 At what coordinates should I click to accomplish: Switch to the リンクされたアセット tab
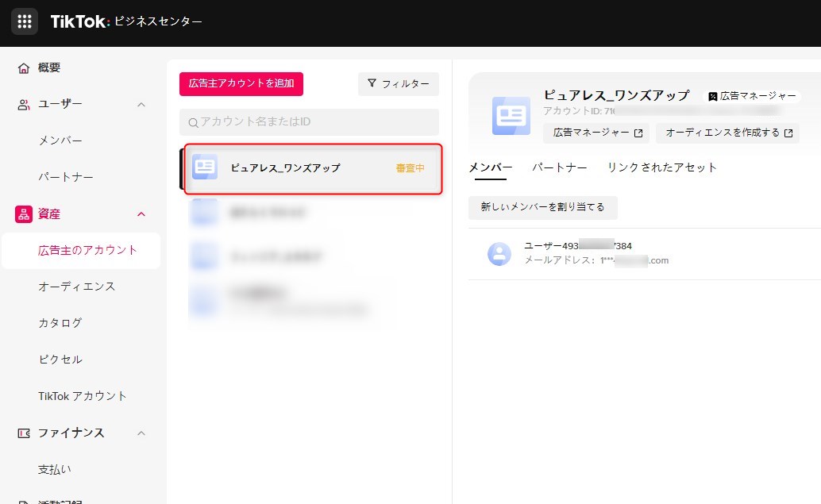pos(661,167)
